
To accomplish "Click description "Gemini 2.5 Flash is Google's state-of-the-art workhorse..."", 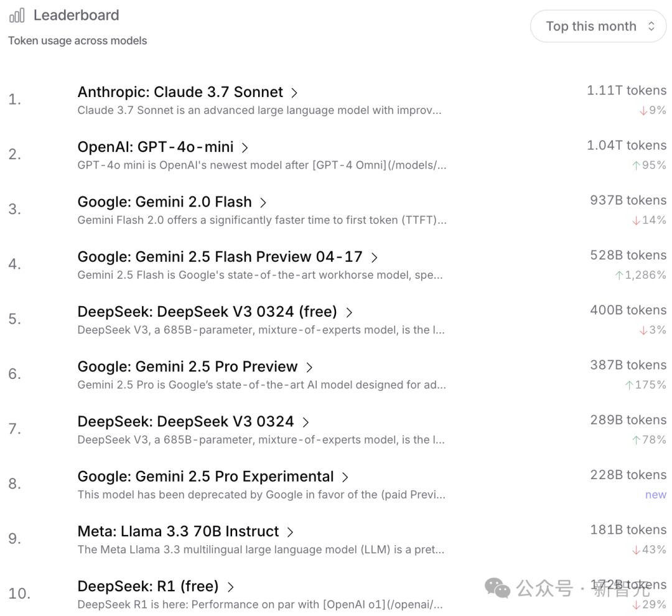I will (x=260, y=275).
